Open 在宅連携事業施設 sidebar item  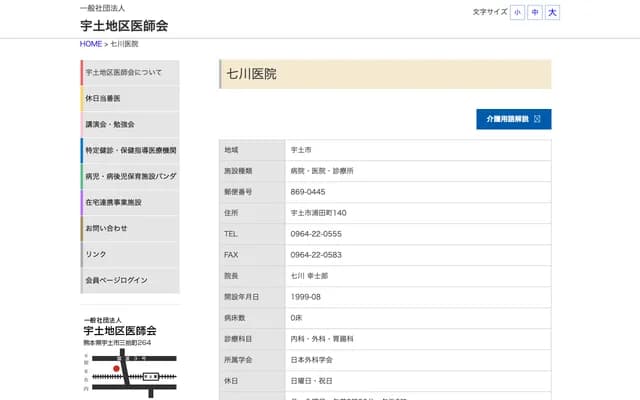(x=130, y=203)
